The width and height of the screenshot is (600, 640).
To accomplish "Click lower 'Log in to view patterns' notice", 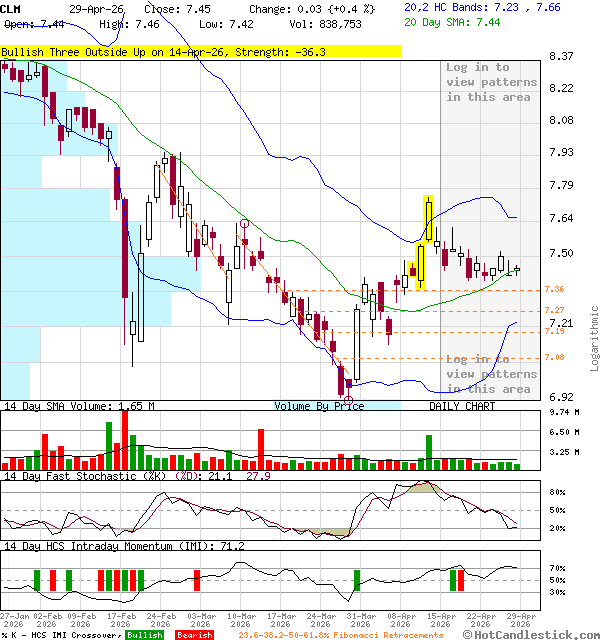I will [x=491, y=374].
